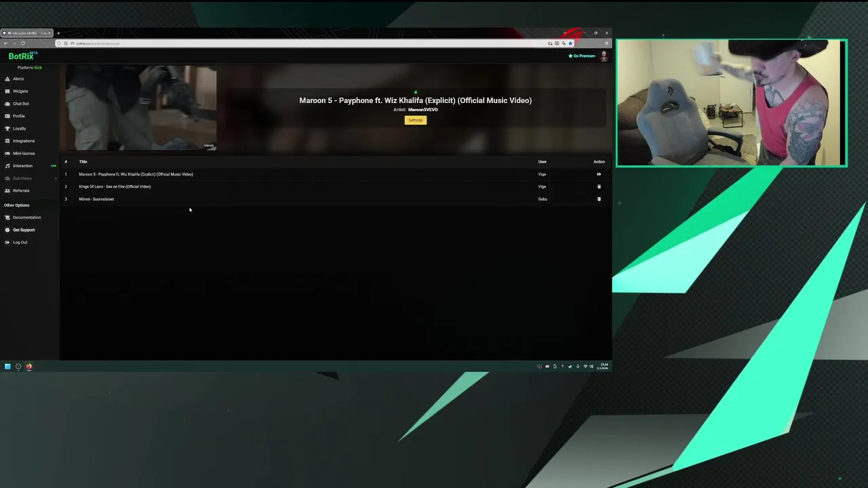Viewport: 868px width, 488px height.
Task: Open Alerts from the BotRix sidebar
Action: point(18,79)
